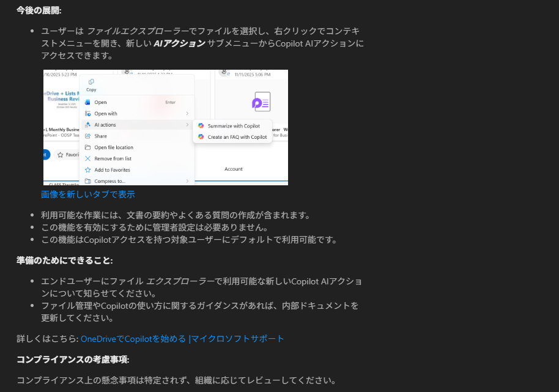Screen dimensions: 559x392
Task: Click the Open file location folder icon
Action: (88, 147)
